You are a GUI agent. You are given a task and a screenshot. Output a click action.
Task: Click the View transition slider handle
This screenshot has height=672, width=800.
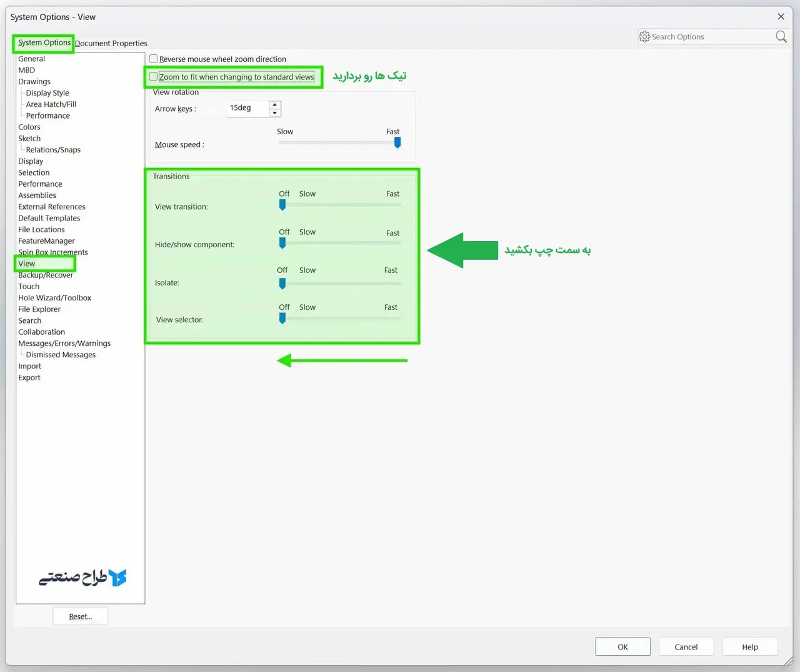pyautogui.click(x=282, y=205)
